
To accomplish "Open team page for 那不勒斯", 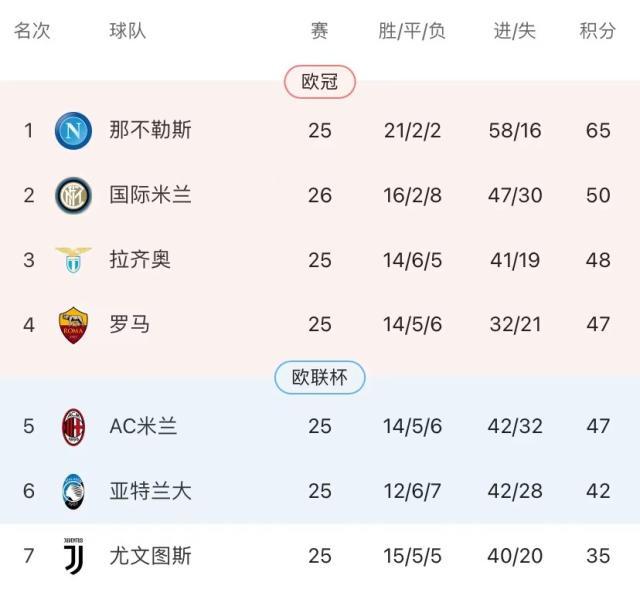I will pyautogui.click(x=151, y=130).
